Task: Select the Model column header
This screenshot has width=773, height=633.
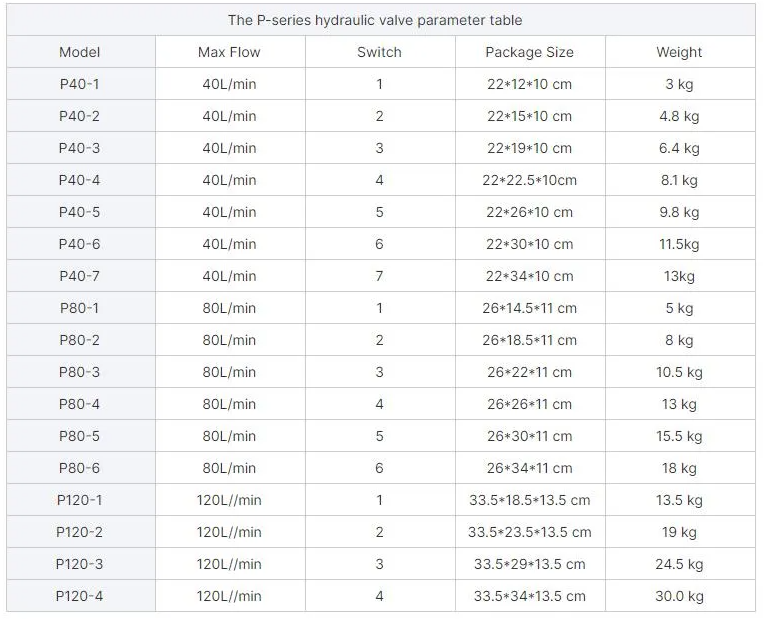Action: 80,52
